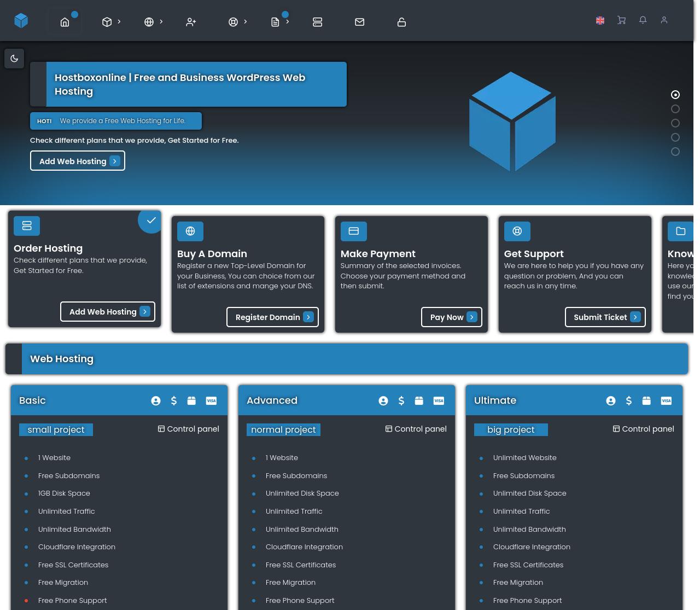Image resolution: width=700 pixels, height=610 pixels.
Task: Click the box icon in Basic plan header
Action: point(191,401)
